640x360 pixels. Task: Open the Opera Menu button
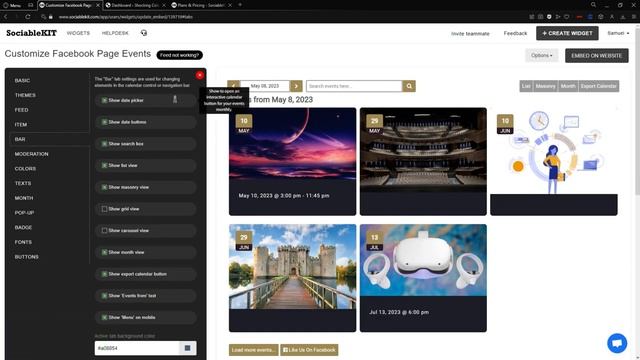[x=11, y=5]
